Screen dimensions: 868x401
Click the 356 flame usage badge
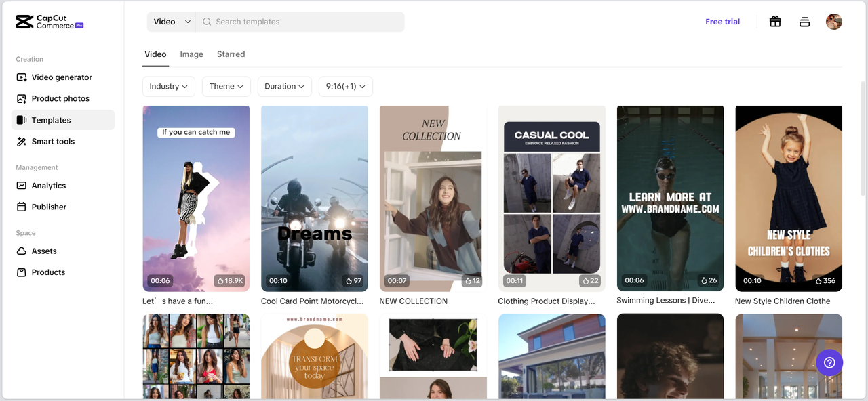tap(825, 280)
